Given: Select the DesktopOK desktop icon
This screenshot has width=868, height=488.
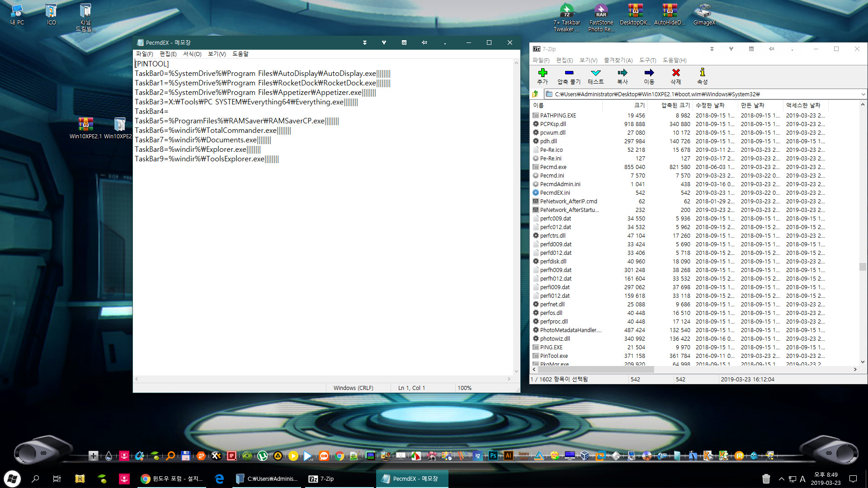Looking at the screenshot, I should pos(635,14).
